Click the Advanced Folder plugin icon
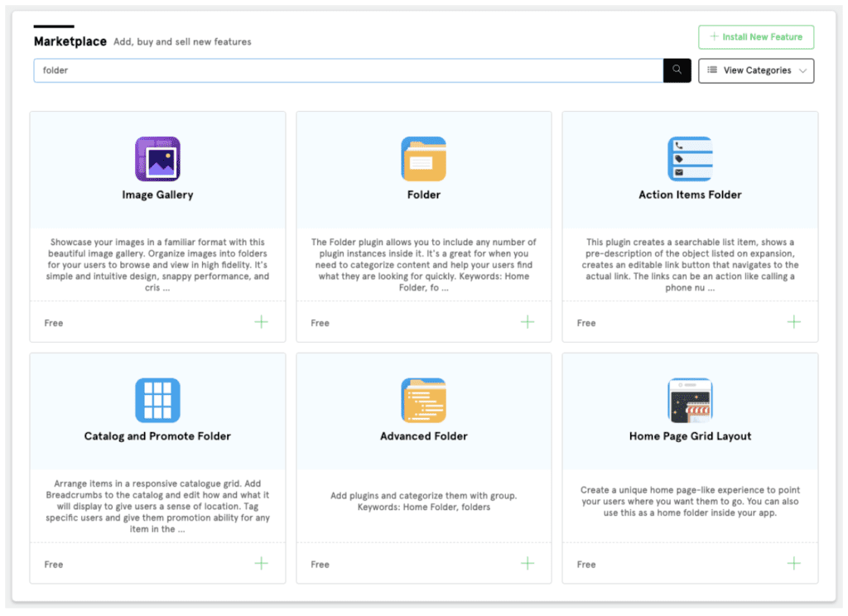 tap(423, 401)
